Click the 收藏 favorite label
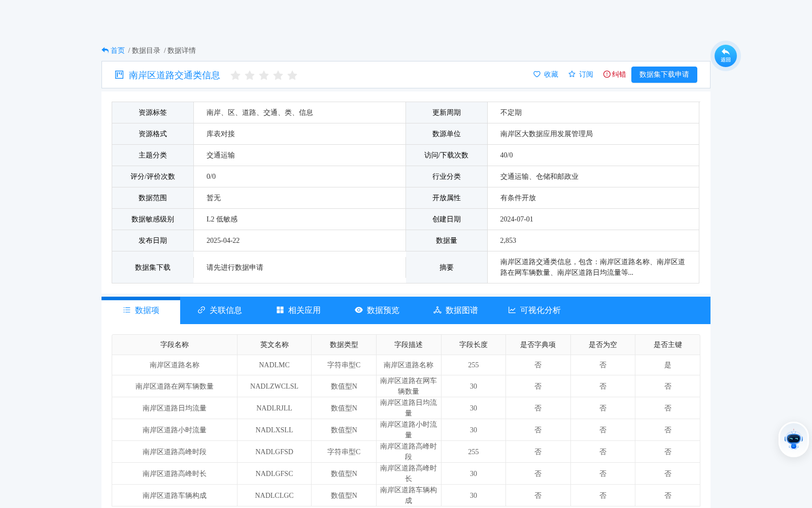 coord(551,74)
